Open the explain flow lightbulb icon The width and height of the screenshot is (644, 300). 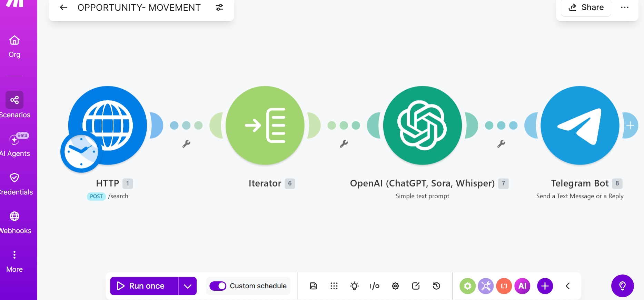pyautogui.click(x=354, y=286)
